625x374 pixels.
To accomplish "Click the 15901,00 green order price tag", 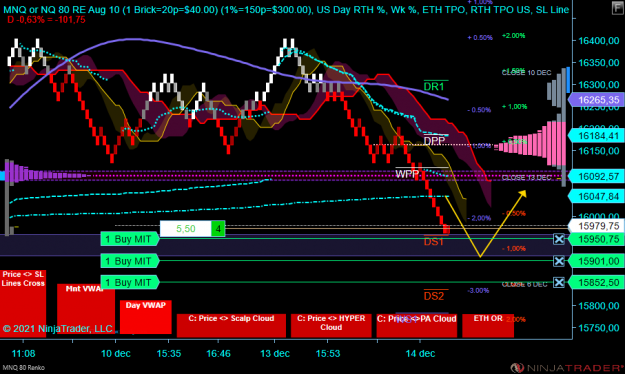I will click(596, 261).
